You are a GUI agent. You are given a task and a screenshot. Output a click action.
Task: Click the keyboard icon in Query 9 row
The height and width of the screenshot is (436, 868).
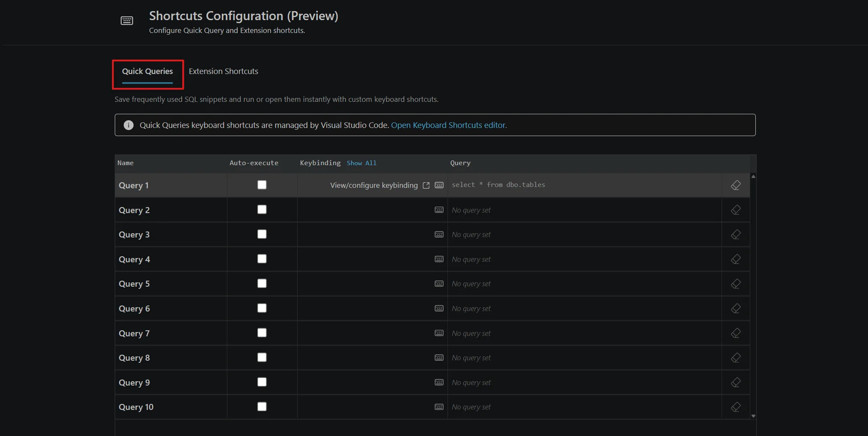(439, 382)
